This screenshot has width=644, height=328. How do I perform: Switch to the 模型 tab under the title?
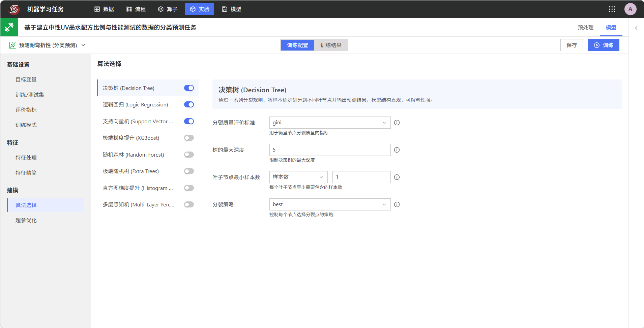coord(611,27)
